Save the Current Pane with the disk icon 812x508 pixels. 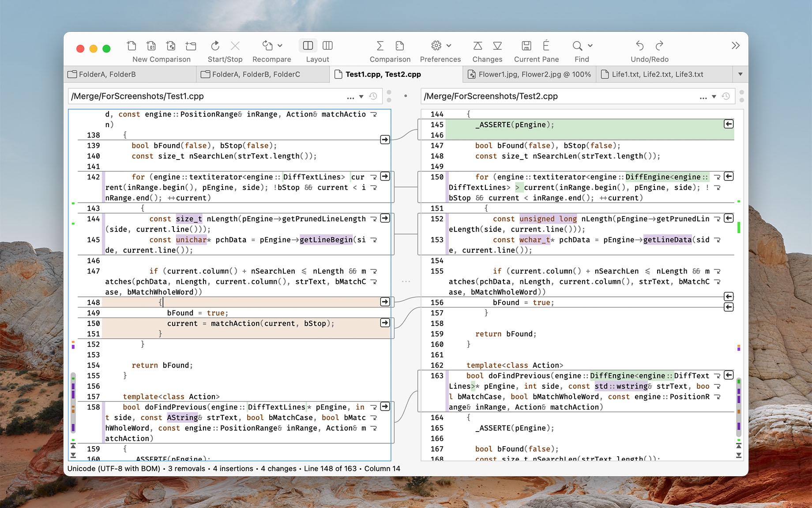[x=527, y=45]
